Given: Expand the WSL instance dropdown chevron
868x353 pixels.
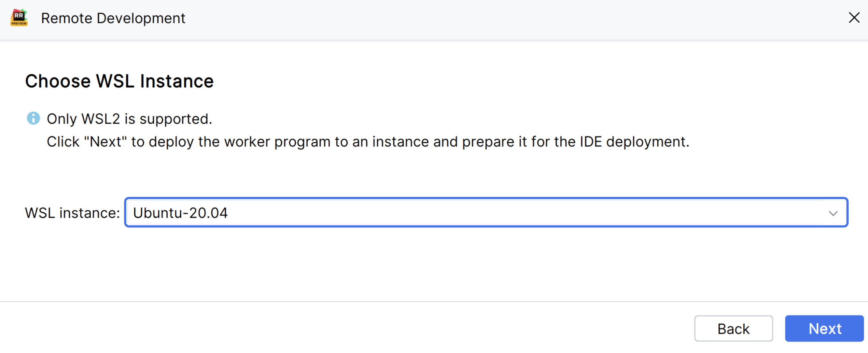Looking at the screenshot, I should point(833,213).
